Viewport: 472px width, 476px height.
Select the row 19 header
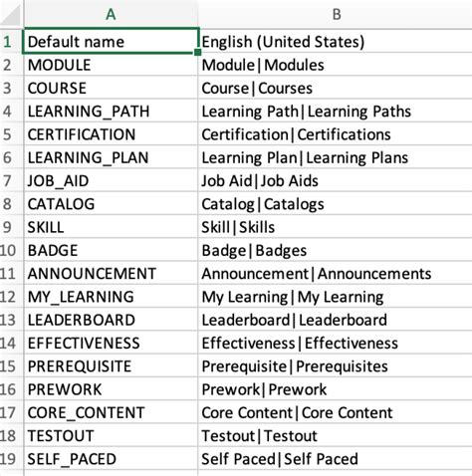pyautogui.click(x=11, y=459)
